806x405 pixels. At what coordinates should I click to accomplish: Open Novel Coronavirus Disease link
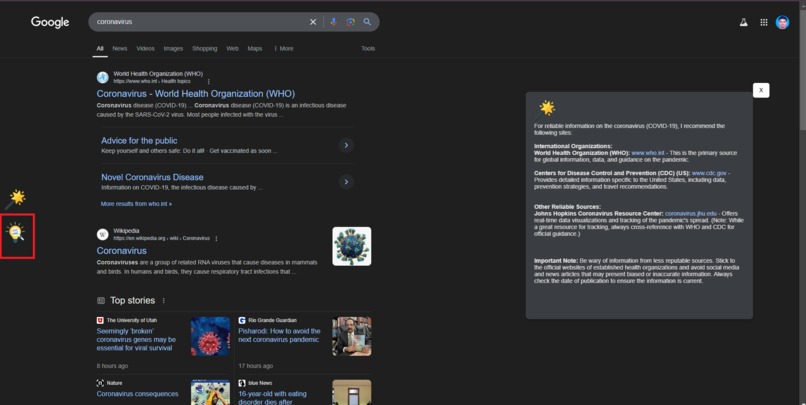tap(152, 177)
